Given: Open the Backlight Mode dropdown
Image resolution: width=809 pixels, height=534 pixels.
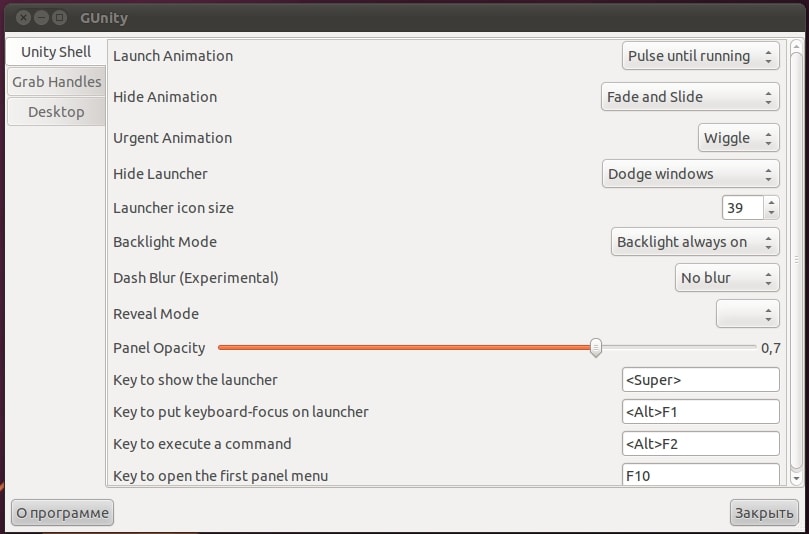Looking at the screenshot, I should 695,242.
